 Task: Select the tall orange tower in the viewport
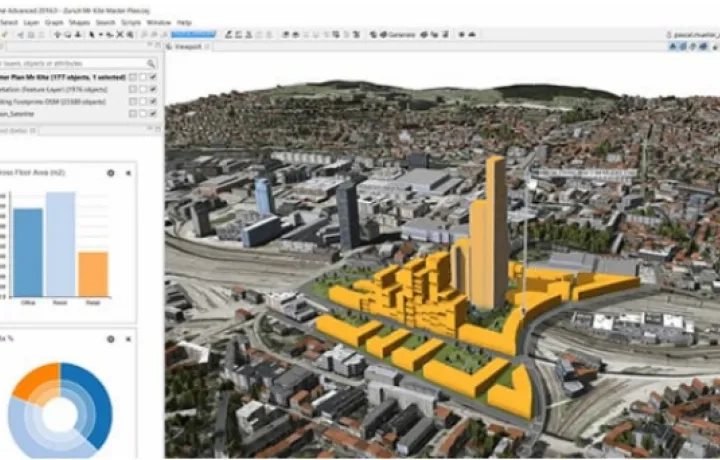[495, 230]
